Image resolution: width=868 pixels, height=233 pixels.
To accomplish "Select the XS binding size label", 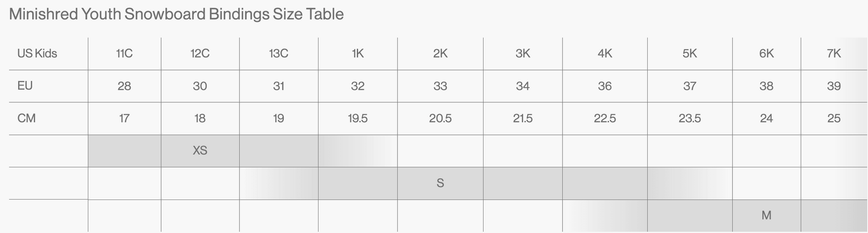I will [200, 151].
